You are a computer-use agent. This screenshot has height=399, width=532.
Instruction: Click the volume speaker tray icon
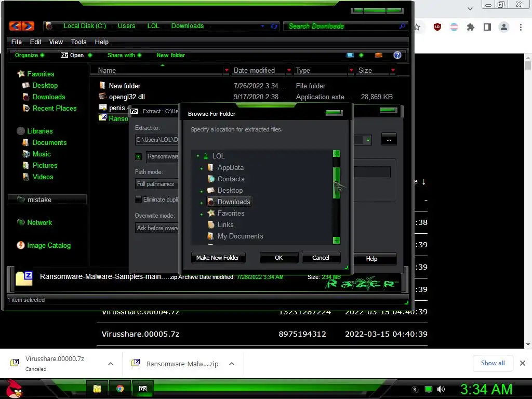[441, 389]
